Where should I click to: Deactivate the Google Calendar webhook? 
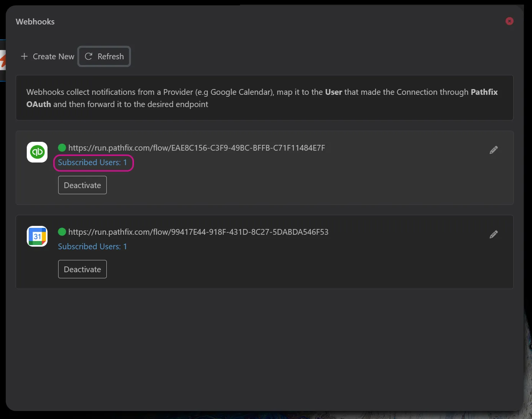tap(82, 269)
